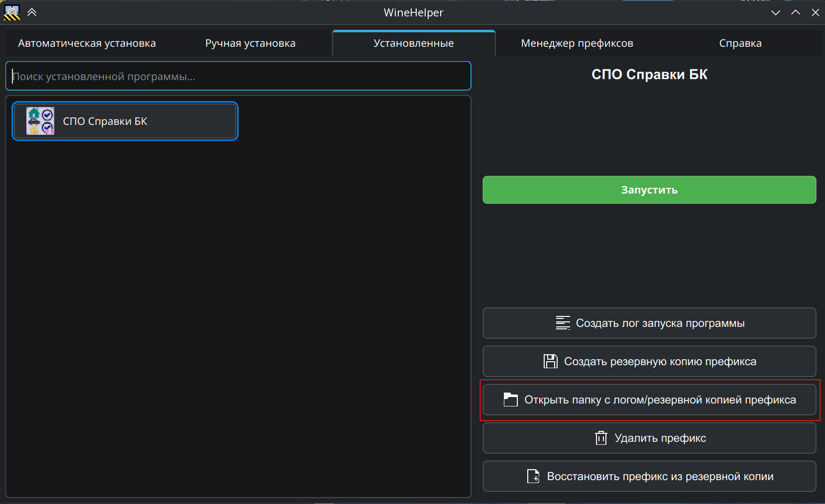Switch to the Автоматическая установка tab
The height and width of the screenshot is (504, 825).
click(x=87, y=43)
